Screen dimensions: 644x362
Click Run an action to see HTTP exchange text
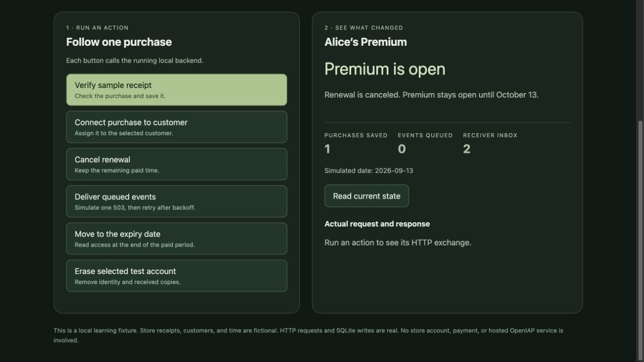(398, 243)
